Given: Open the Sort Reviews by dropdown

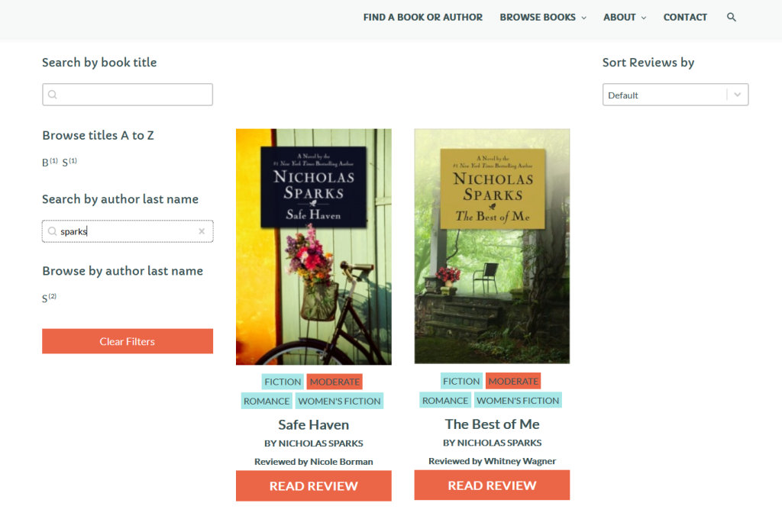Looking at the screenshot, I should 675,95.
